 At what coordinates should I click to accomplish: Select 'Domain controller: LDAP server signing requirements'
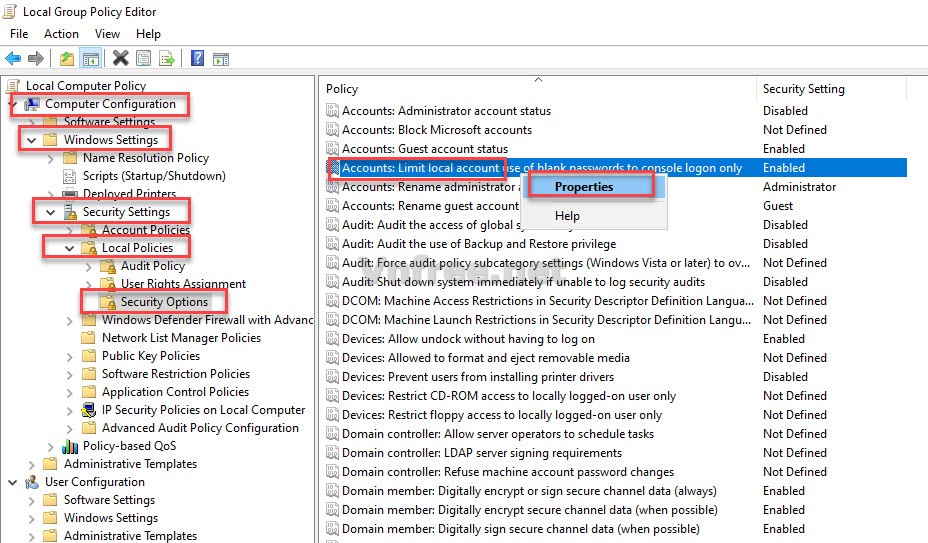click(x=482, y=453)
